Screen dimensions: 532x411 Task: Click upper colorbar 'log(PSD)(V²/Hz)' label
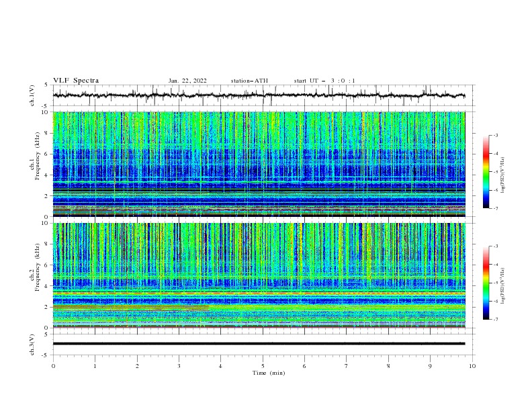(x=502, y=175)
